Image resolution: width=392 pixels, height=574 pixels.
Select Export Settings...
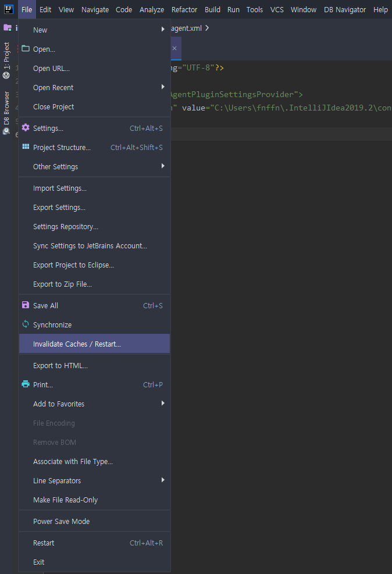click(x=94, y=208)
